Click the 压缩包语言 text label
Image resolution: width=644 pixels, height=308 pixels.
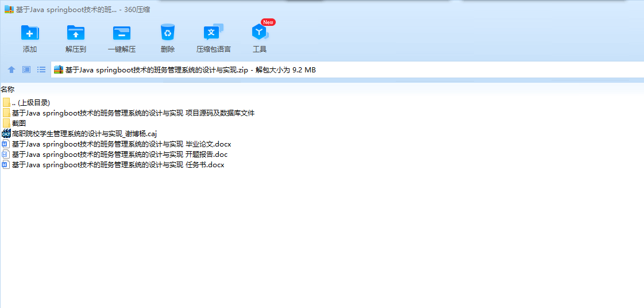tap(214, 49)
